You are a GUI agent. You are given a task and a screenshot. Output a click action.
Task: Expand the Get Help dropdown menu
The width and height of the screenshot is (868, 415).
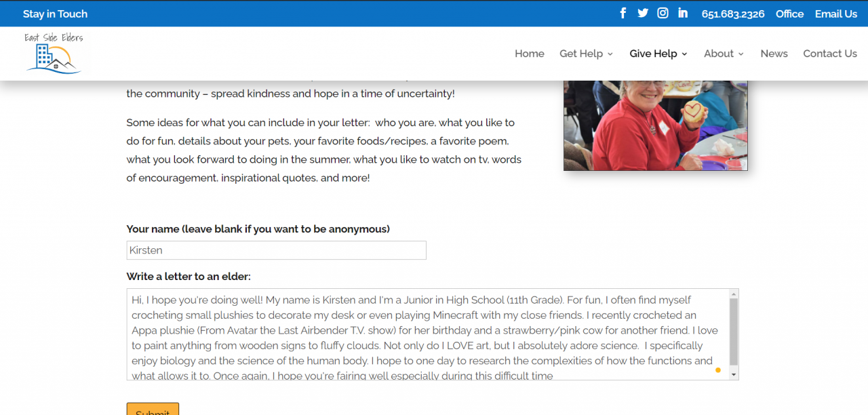[x=586, y=54]
